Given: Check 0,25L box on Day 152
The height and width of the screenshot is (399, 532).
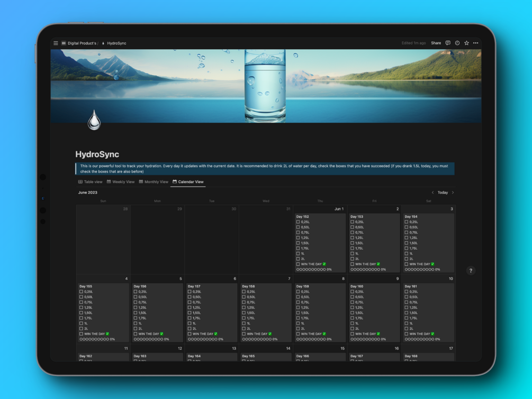Looking at the screenshot, I should pos(298,222).
